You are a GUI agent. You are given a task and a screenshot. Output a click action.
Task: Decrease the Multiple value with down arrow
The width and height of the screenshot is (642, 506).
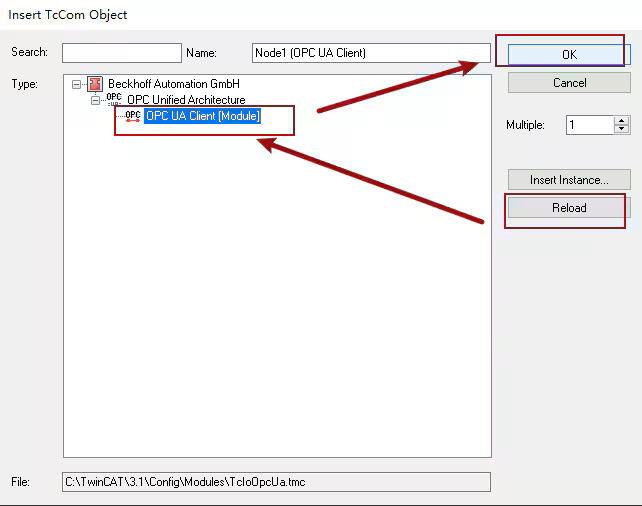point(621,129)
